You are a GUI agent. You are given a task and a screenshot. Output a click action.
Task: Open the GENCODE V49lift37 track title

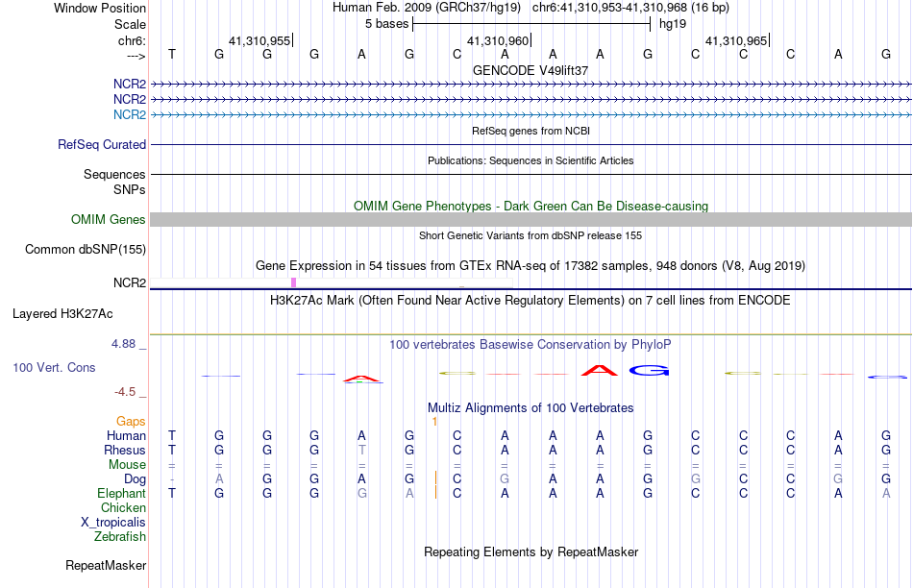click(531, 70)
